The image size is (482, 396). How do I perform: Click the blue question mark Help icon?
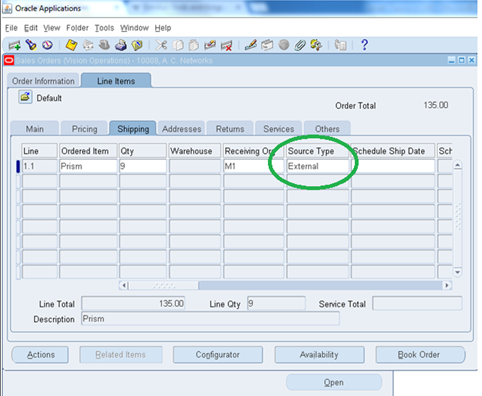coord(364,45)
